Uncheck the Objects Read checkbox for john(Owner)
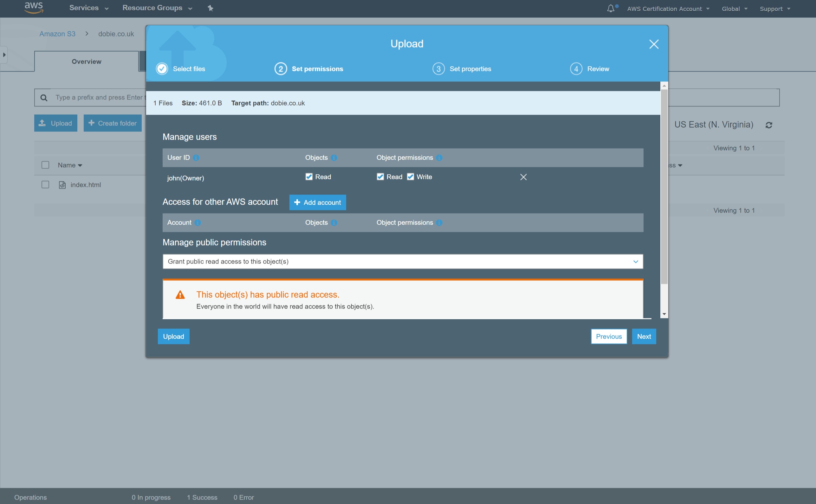The image size is (816, 504). [x=309, y=177]
